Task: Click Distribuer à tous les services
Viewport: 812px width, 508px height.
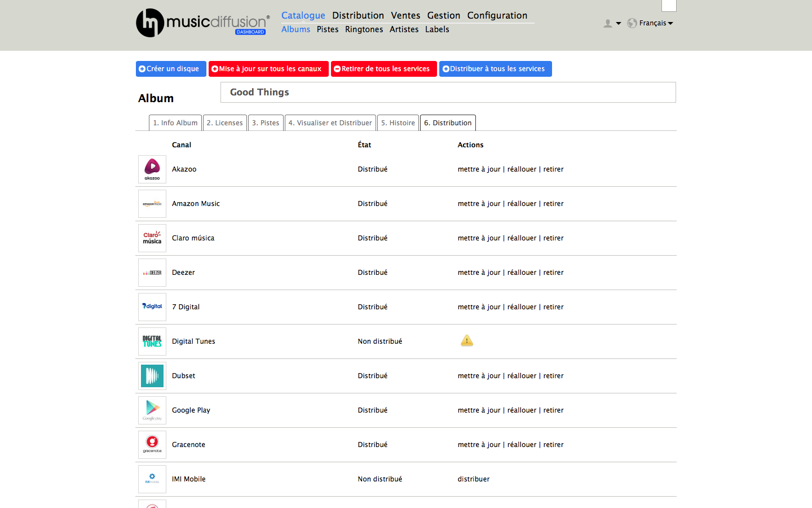Action: pyautogui.click(x=496, y=69)
